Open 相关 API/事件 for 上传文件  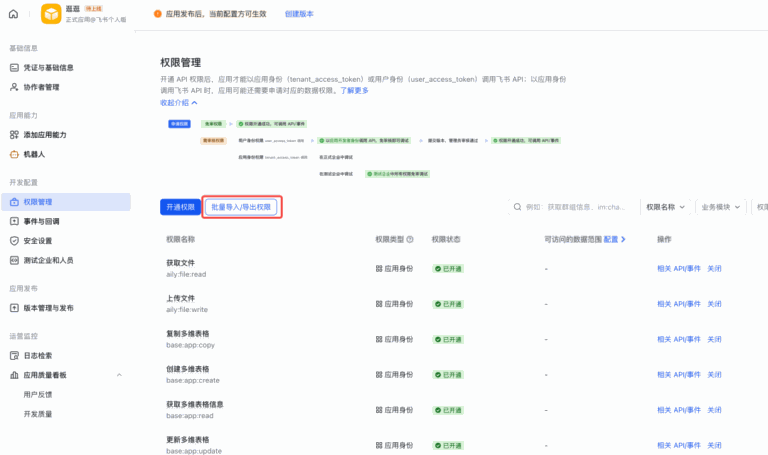[679, 304]
